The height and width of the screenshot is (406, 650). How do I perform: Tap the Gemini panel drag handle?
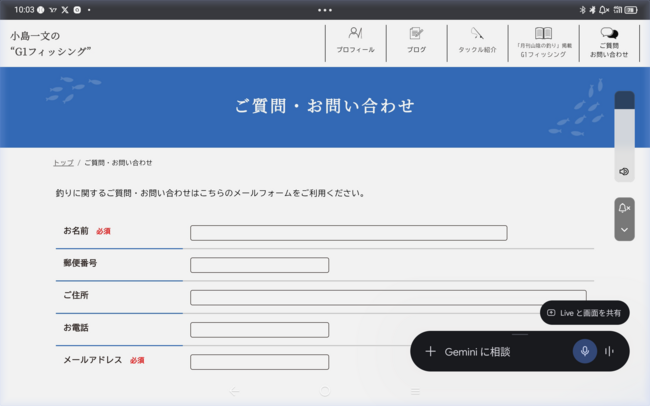pos(520,334)
